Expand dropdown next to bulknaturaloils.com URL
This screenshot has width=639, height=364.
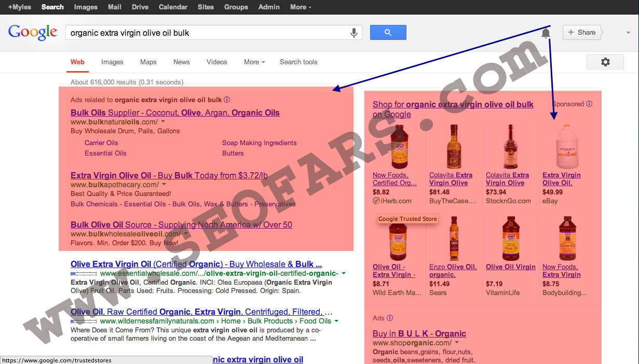(163, 122)
